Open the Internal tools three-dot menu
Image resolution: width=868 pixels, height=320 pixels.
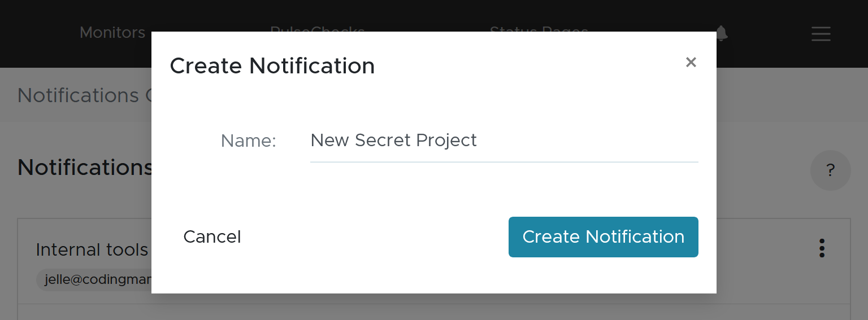(x=822, y=248)
